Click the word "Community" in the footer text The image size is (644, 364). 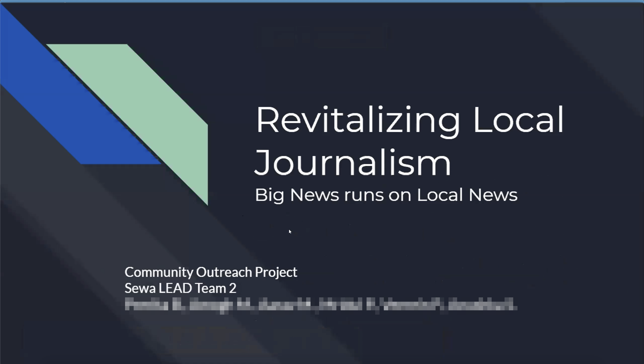(158, 272)
